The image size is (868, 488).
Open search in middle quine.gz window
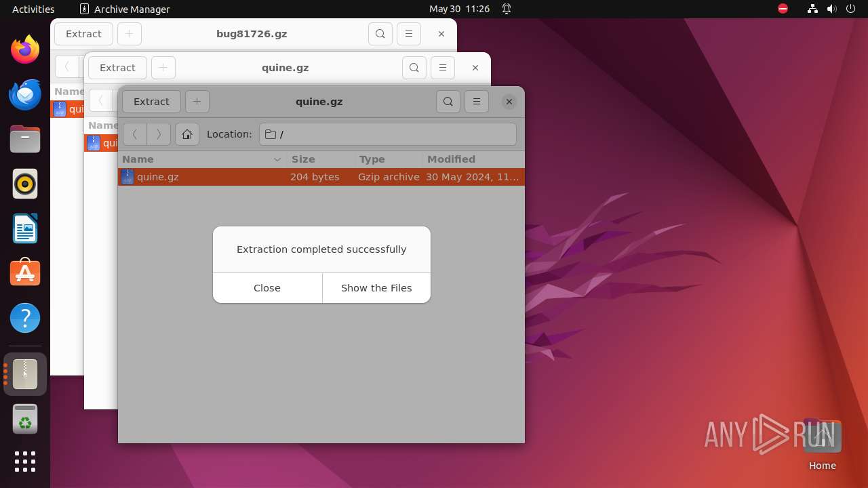tap(414, 68)
